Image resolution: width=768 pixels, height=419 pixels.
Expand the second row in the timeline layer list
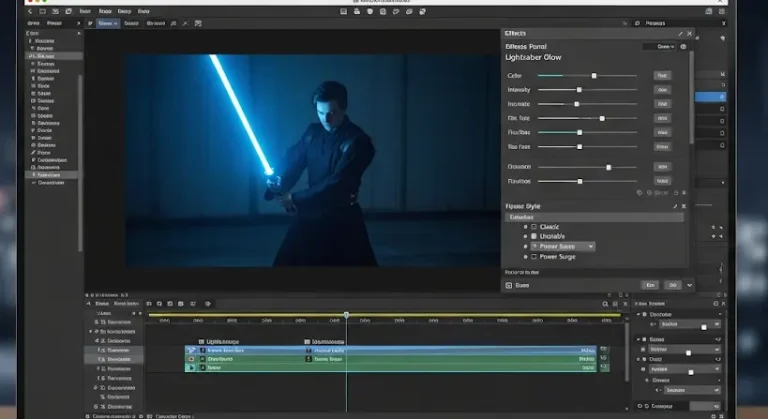(91, 332)
